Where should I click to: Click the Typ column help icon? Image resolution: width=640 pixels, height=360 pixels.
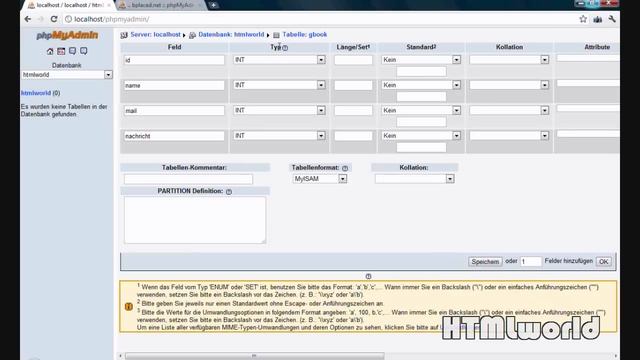click(x=285, y=48)
